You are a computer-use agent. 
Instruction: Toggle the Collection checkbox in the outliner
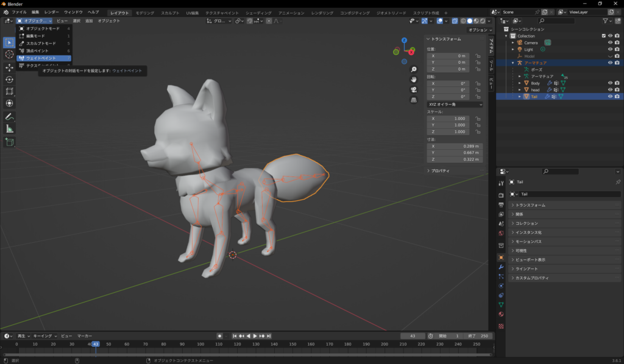coord(604,35)
